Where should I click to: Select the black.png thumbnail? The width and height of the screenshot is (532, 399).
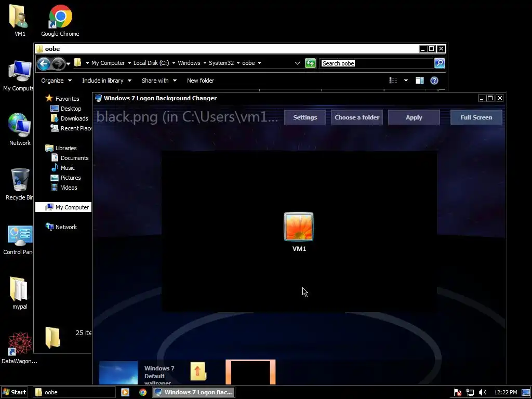[x=250, y=372]
